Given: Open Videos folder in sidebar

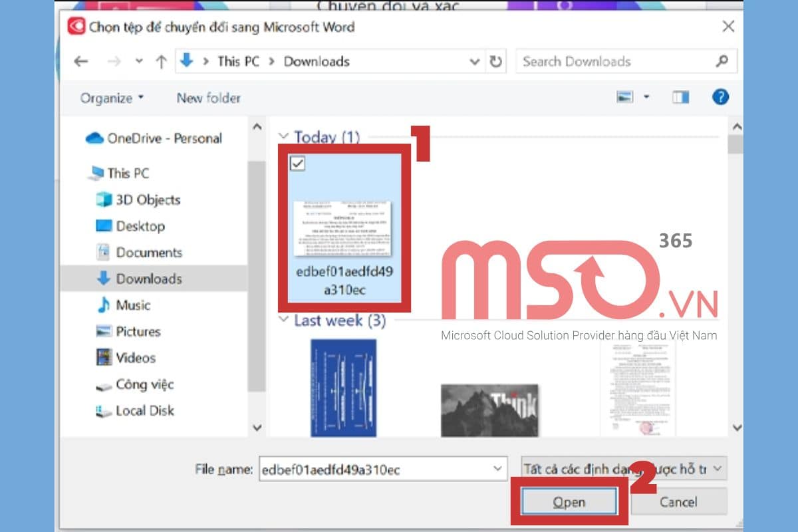Looking at the screenshot, I should pos(126,358).
